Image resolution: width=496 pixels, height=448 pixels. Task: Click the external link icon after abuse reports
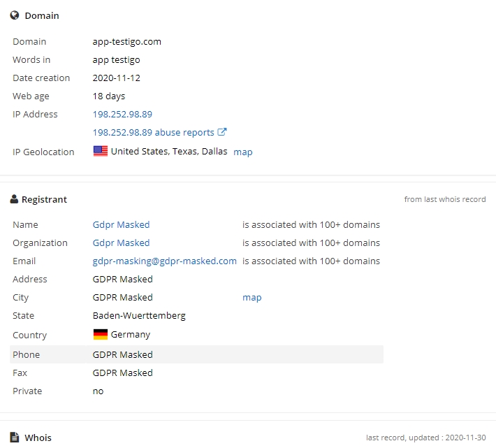point(222,131)
